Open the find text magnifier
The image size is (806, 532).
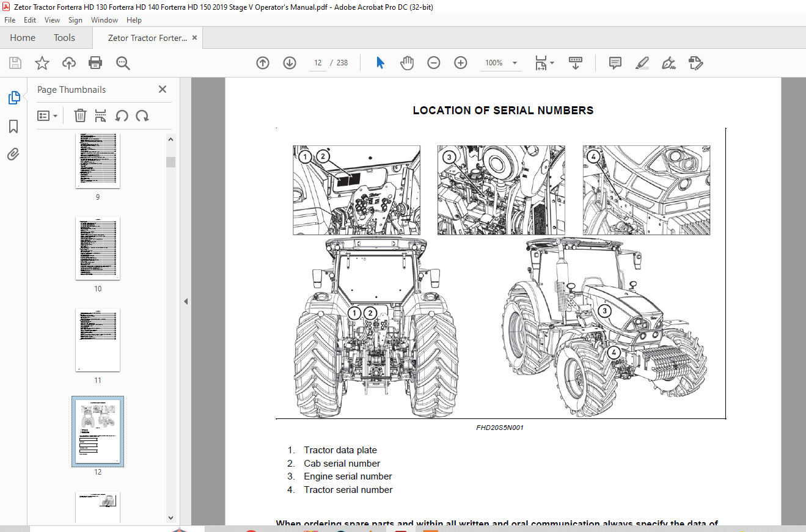click(x=123, y=63)
